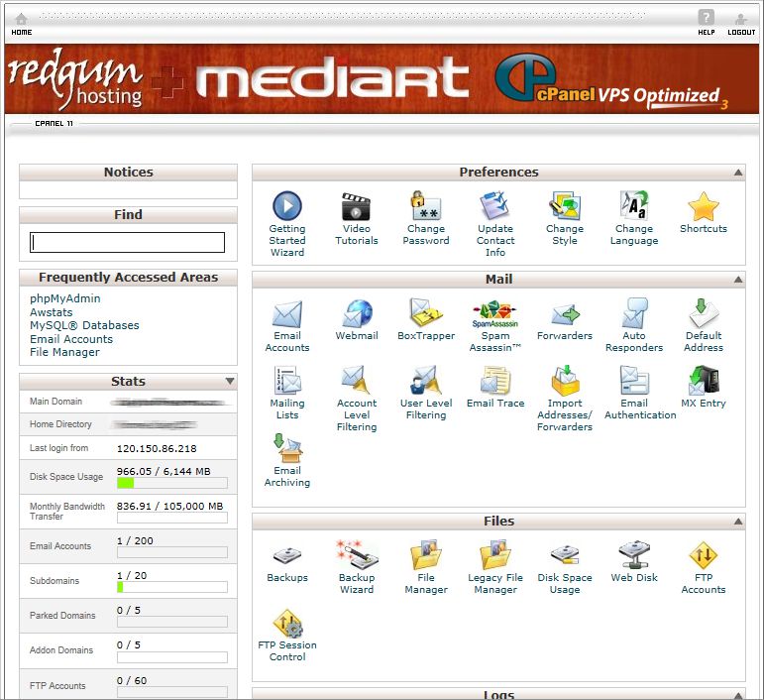Click the FTP Accounts icon
Image resolution: width=764 pixels, height=700 pixels.
pyautogui.click(x=704, y=556)
